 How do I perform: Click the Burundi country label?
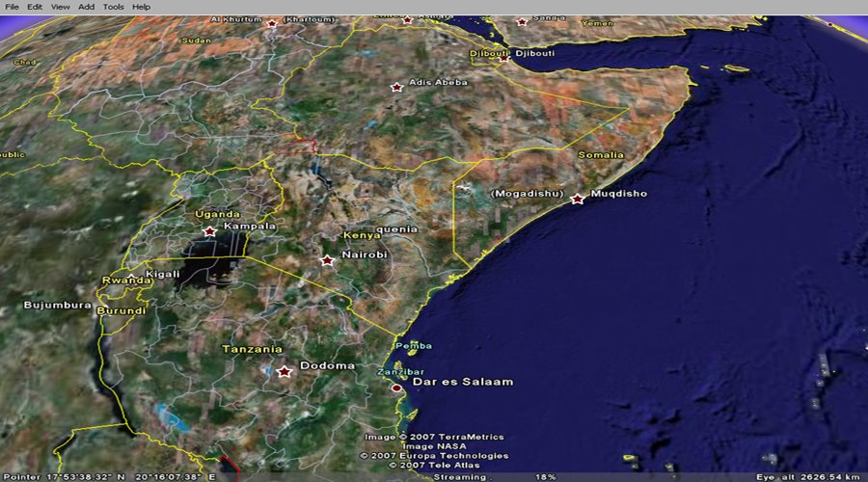click(x=122, y=310)
